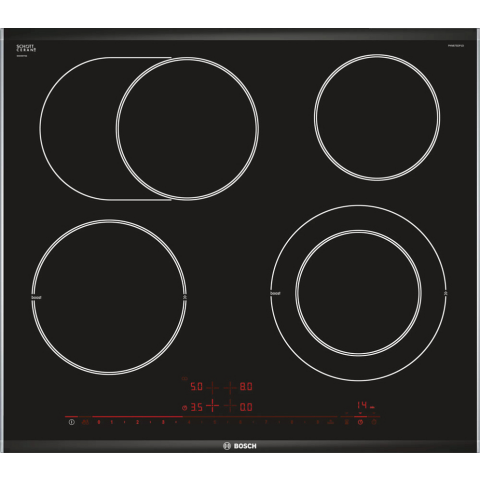Touch the extended oval zone's left section
The image size is (480, 480).
(x=78, y=129)
